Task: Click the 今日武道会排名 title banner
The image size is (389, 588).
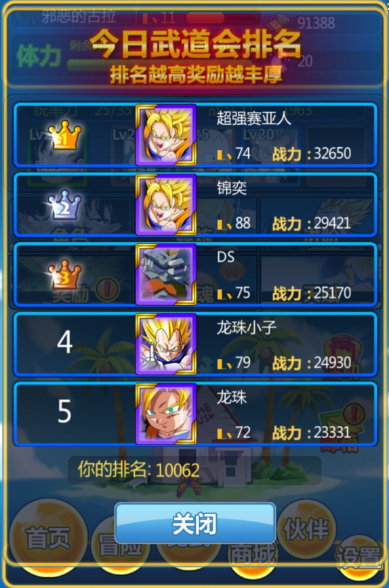Action: pos(195,45)
